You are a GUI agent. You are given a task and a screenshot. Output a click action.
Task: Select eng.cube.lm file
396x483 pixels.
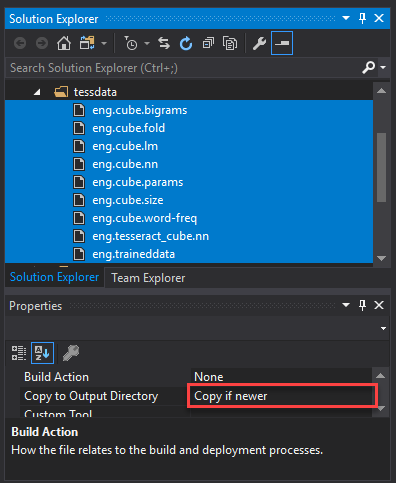(x=125, y=146)
